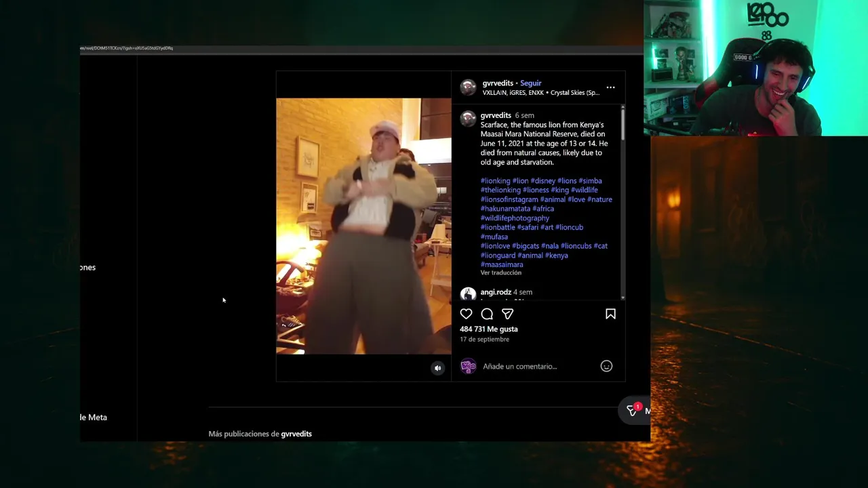Open the angi.rodz commenter username
The image size is (868, 488).
coord(496,292)
